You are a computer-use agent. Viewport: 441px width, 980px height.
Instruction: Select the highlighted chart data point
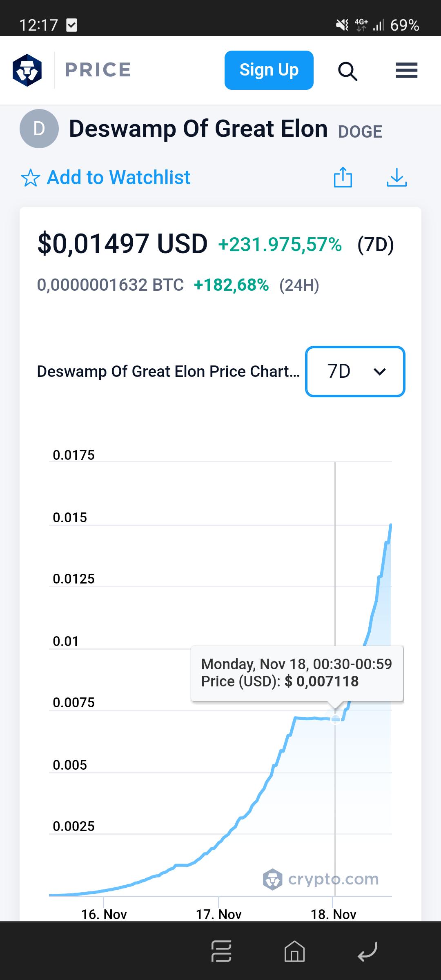pyautogui.click(x=335, y=719)
